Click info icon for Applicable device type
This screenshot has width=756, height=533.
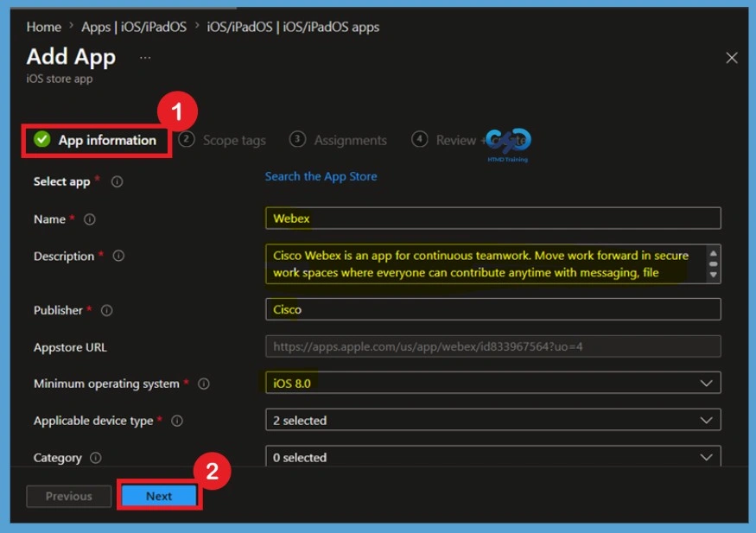(x=177, y=421)
